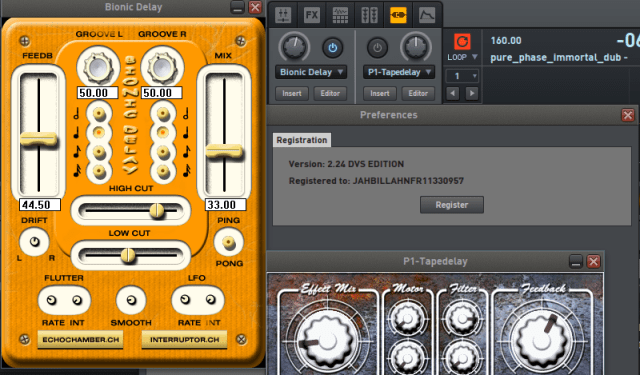
Task: Expand the LOOP mode dropdown arrow
Action: coord(475,57)
